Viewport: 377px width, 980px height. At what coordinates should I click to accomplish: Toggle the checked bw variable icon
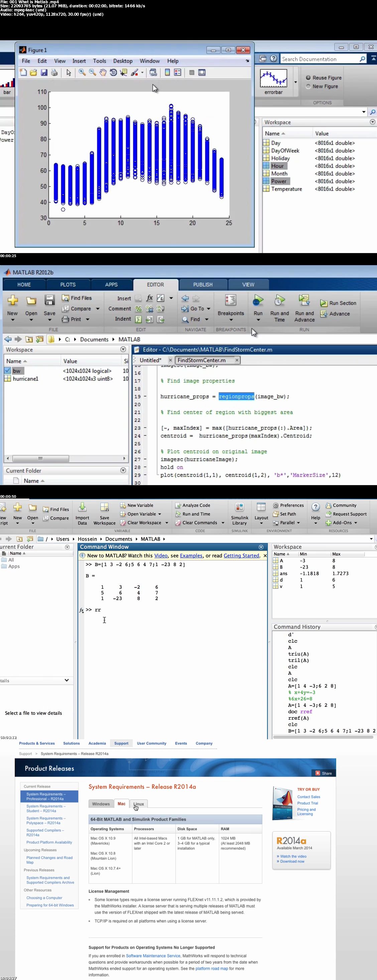pyautogui.click(x=8, y=370)
